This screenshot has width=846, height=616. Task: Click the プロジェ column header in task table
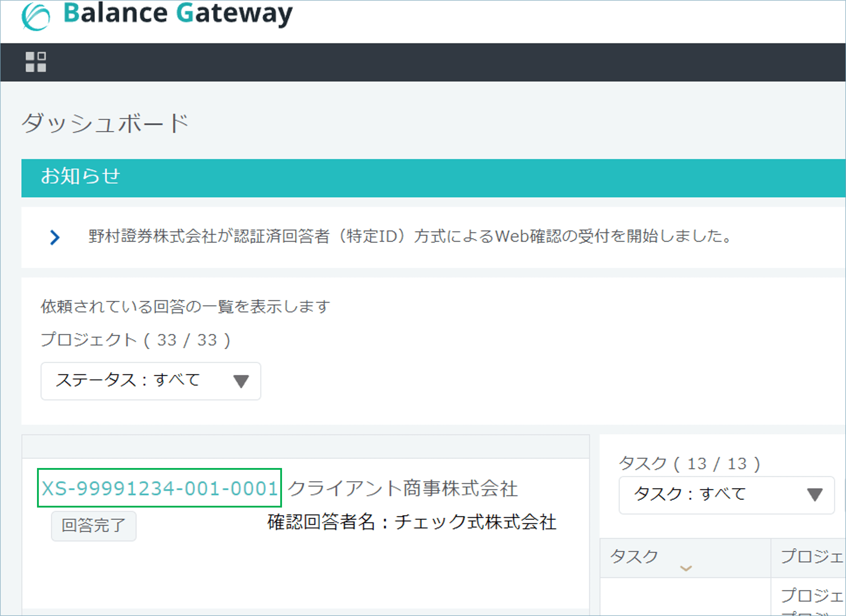pyautogui.click(x=811, y=556)
